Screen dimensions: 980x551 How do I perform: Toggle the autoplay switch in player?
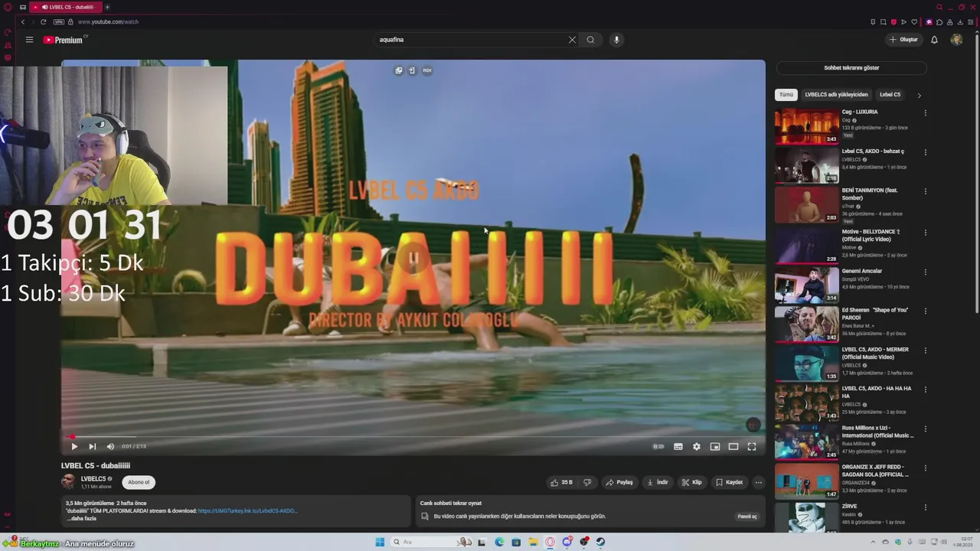[x=658, y=446]
